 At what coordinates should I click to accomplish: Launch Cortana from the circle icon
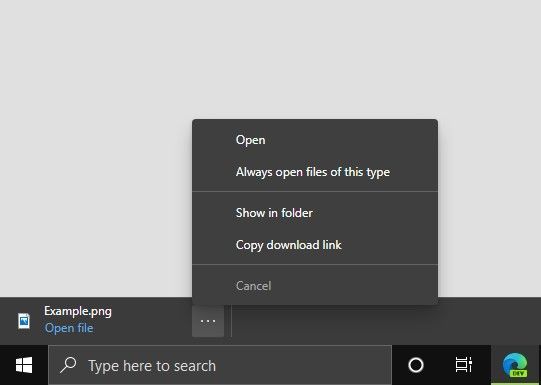pos(416,365)
